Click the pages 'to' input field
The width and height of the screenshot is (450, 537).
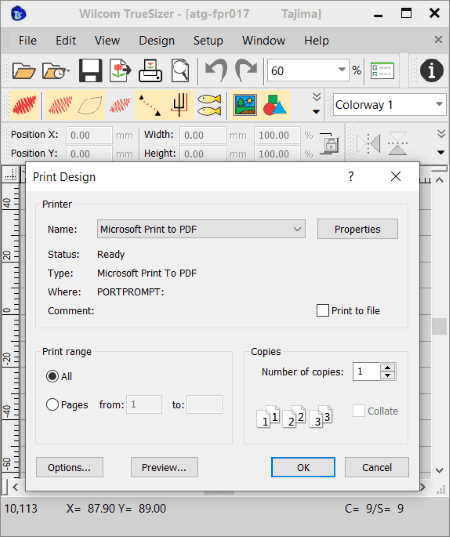click(x=204, y=404)
